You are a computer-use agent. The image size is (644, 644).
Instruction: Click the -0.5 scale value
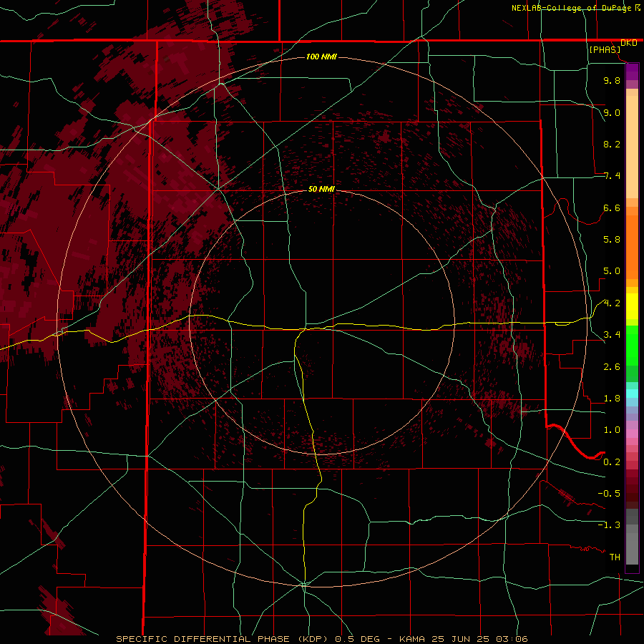[x=609, y=494]
